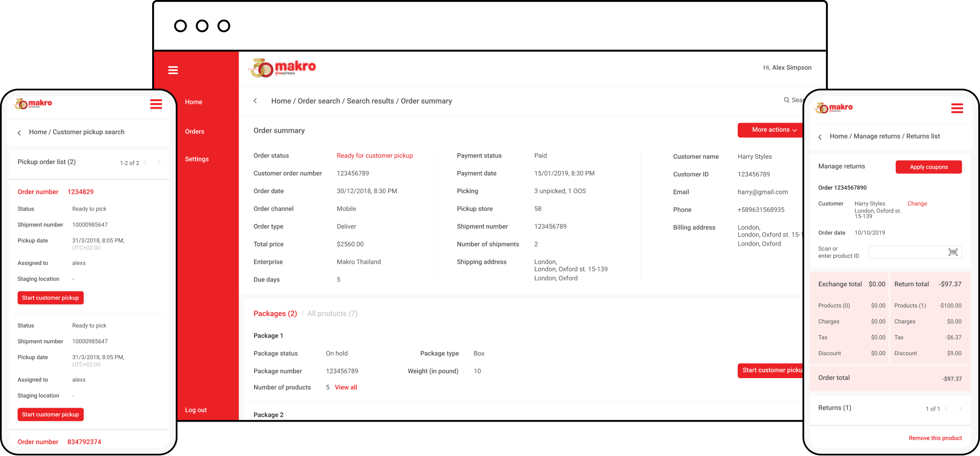Open the hamburger menu on the returns list screen
Screen dimensions: 980x456
pos(957,108)
